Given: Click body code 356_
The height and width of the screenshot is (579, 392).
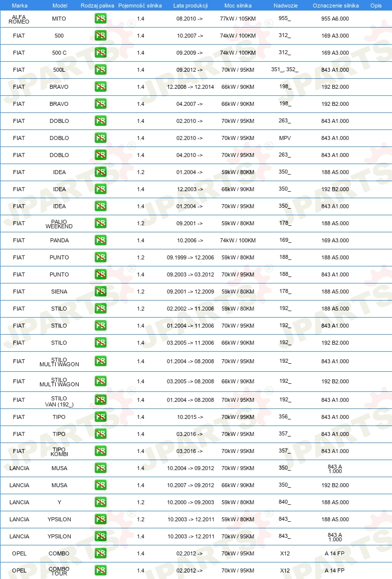Looking at the screenshot, I should (285, 416).
